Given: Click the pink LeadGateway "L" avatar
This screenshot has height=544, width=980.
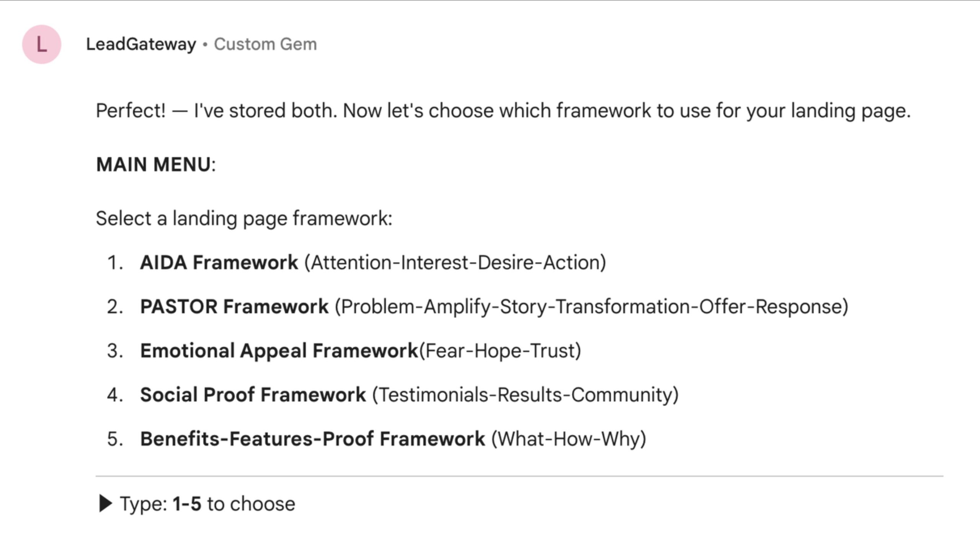Looking at the screenshot, I should click(x=41, y=44).
